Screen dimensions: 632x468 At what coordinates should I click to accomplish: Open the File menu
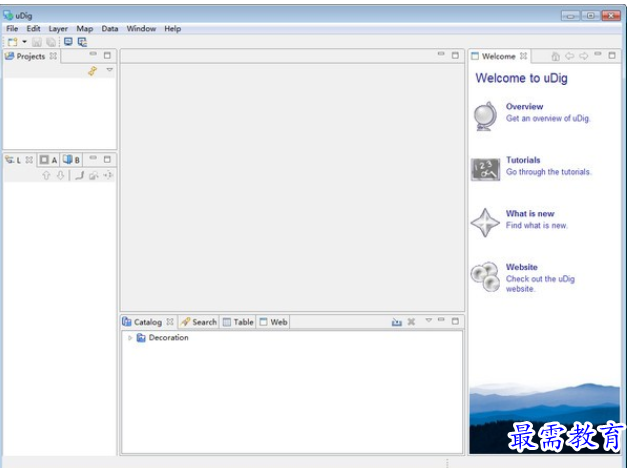point(12,29)
